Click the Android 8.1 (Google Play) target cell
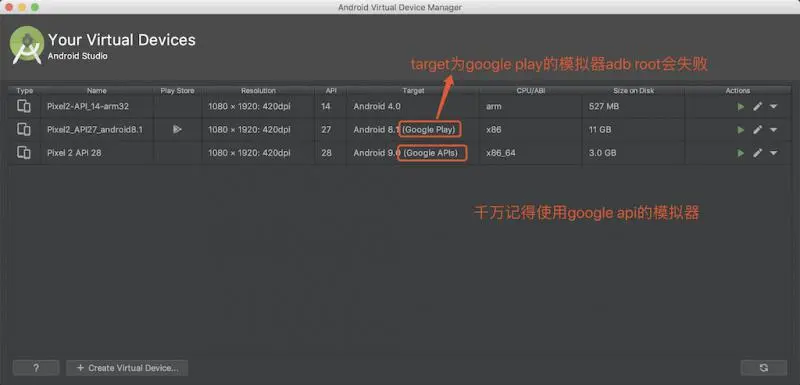Viewport: 800px width, 385px height. tap(413, 130)
